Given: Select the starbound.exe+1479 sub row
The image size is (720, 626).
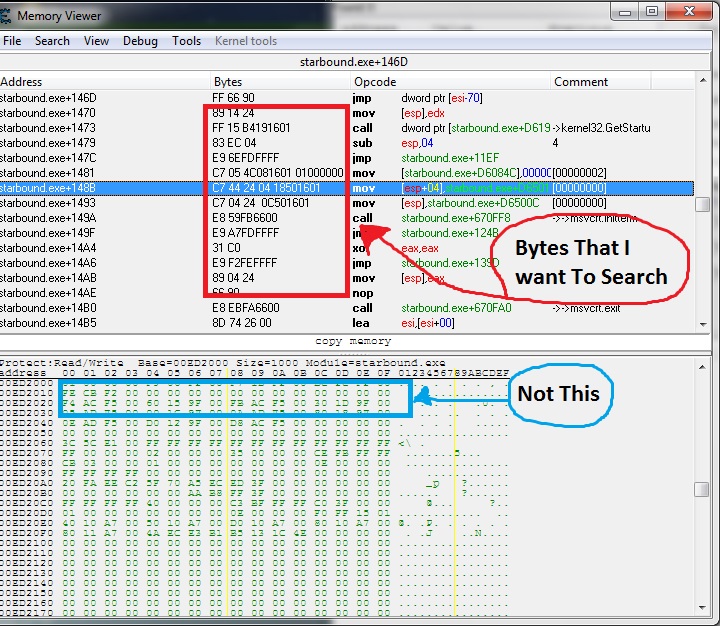Looking at the screenshot, I should [x=347, y=143].
